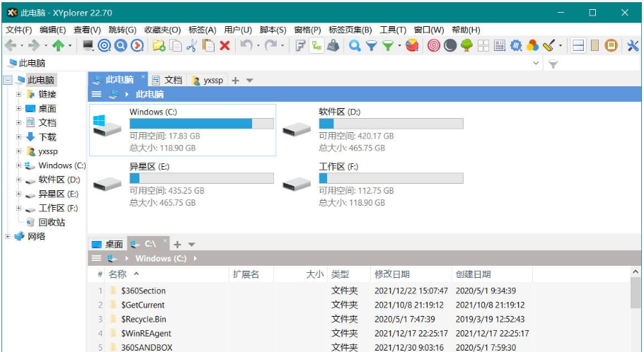Toggle Mini Tree green tree icon
This screenshot has height=352, width=644.
[x=466, y=45]
